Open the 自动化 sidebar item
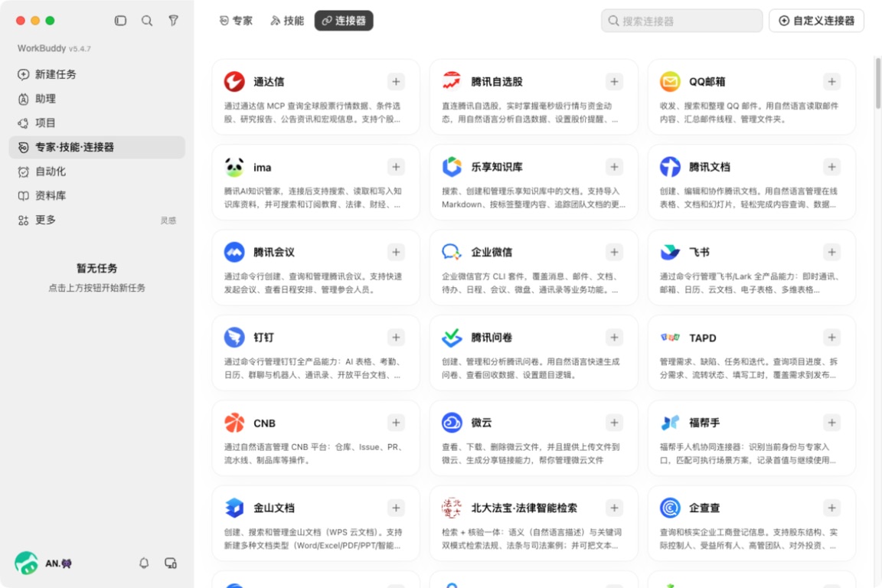Screen dimensions: 882x588 point(96,171)
